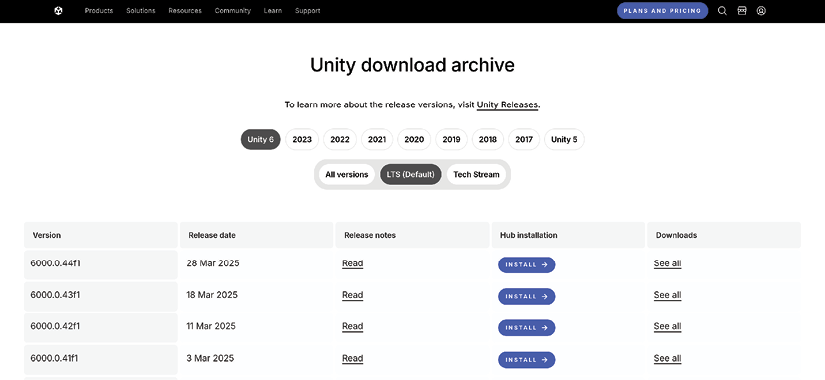Open the Learn menu
This screenshot has width=825, height=380.
pos(273,11)
